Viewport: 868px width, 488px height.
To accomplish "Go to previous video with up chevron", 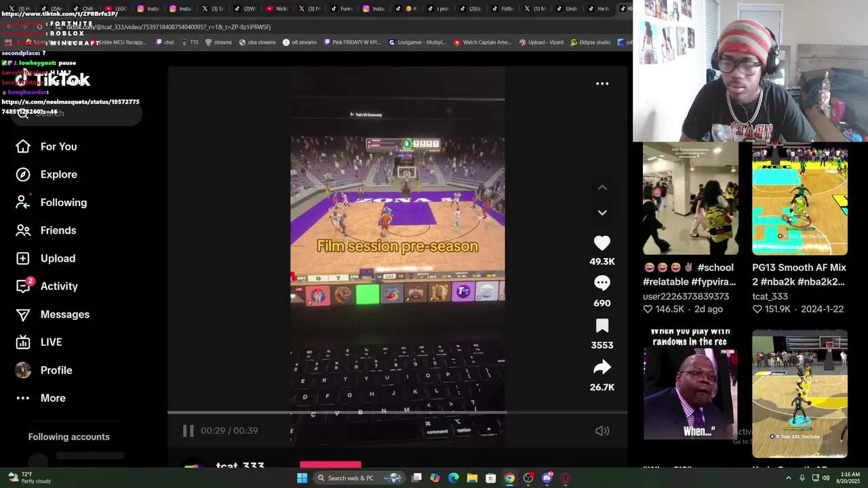I will tap(602, 188).
